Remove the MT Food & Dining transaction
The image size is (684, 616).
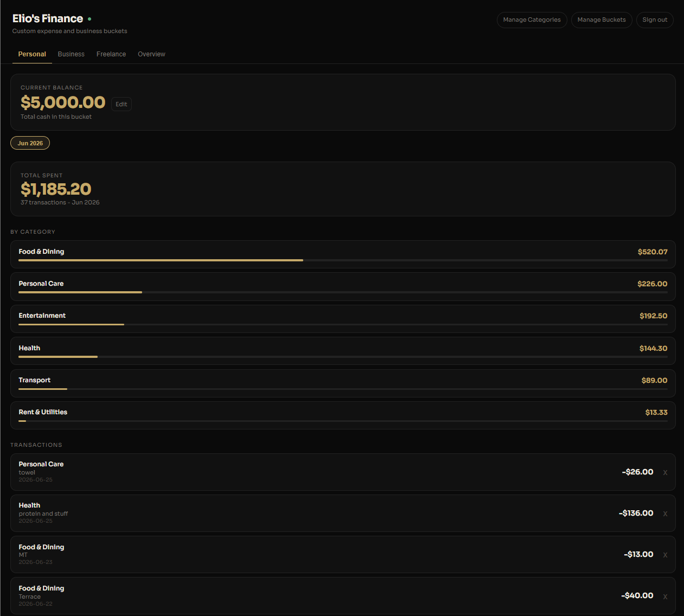(665, 555)
